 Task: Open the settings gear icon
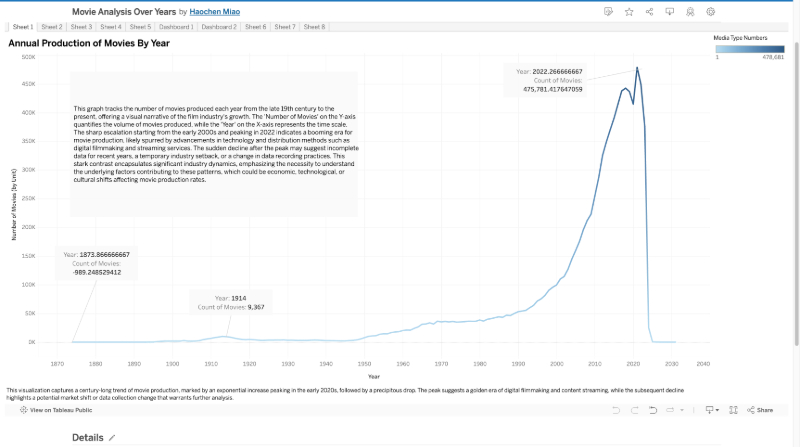tap(711, 11)
